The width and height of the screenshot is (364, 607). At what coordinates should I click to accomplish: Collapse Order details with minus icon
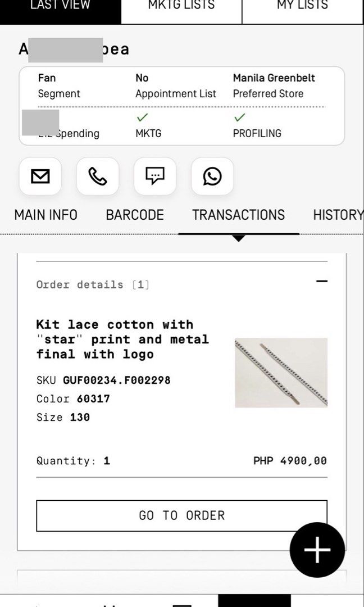[321, 282]
